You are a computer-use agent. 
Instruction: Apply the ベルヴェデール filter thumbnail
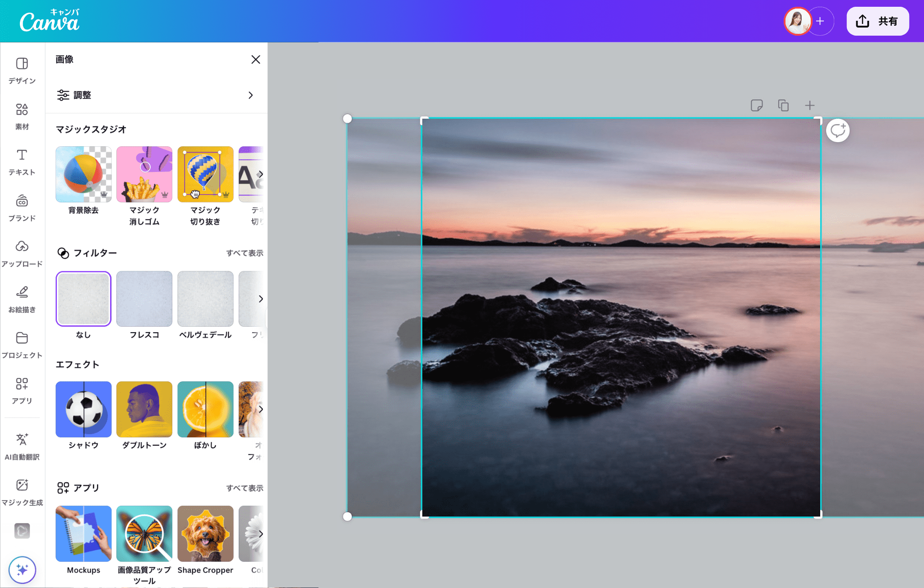[205, 299]
